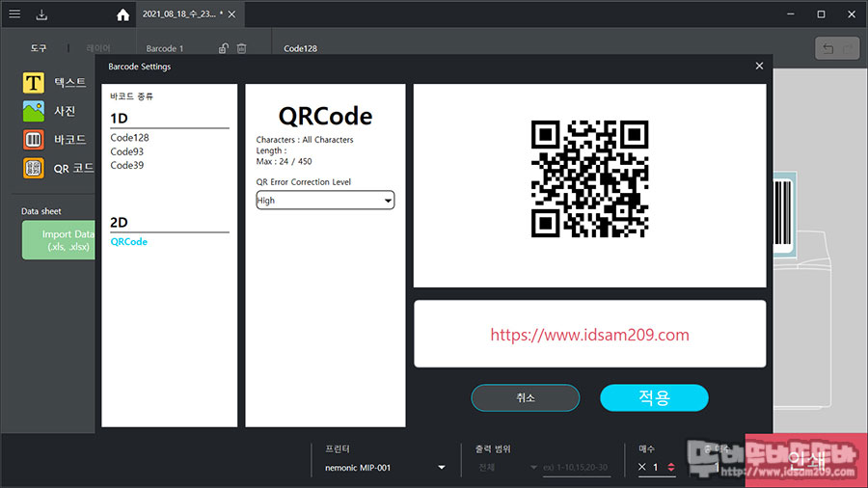Select the 도구 tools tab

point(39,48)
